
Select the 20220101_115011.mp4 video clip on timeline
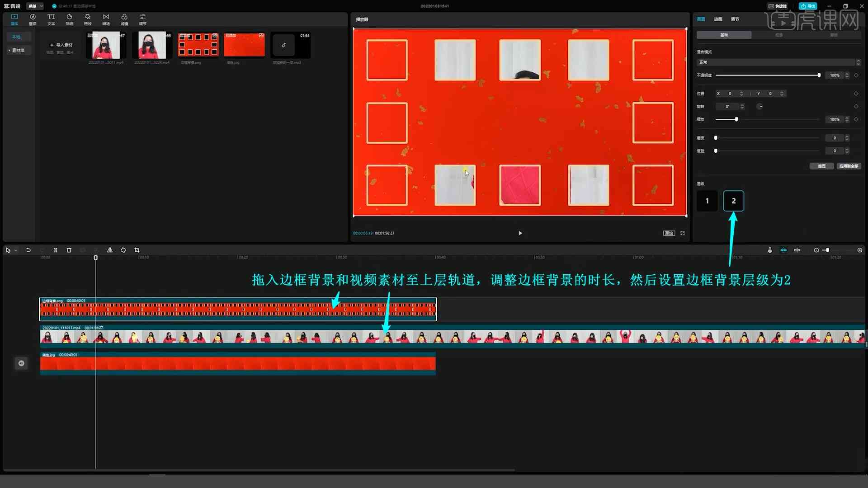click(453, 336)
